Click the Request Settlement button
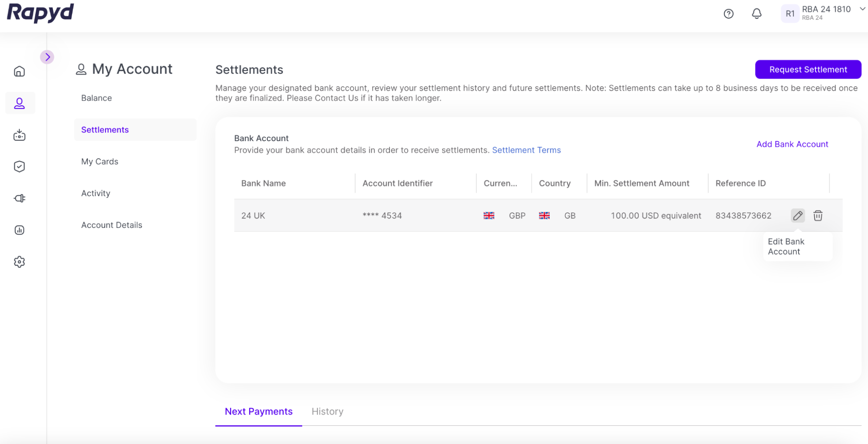 808,69
